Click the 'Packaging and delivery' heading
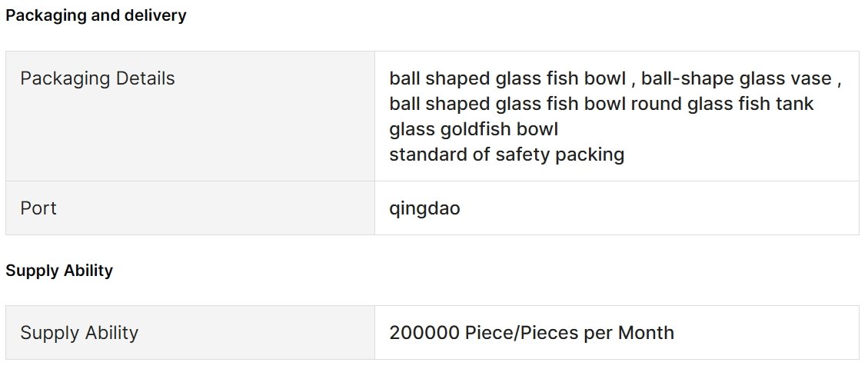The width and height of the screenshot is (868, 369). point(96,15)
